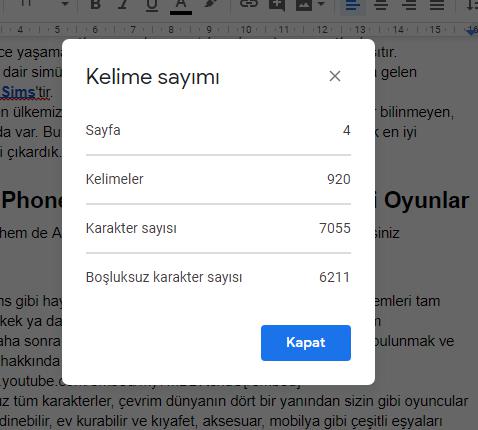The image size is (478, 430).
Task: Click the add comment icon
Action: pyautogui.click(x=277, y=5)
